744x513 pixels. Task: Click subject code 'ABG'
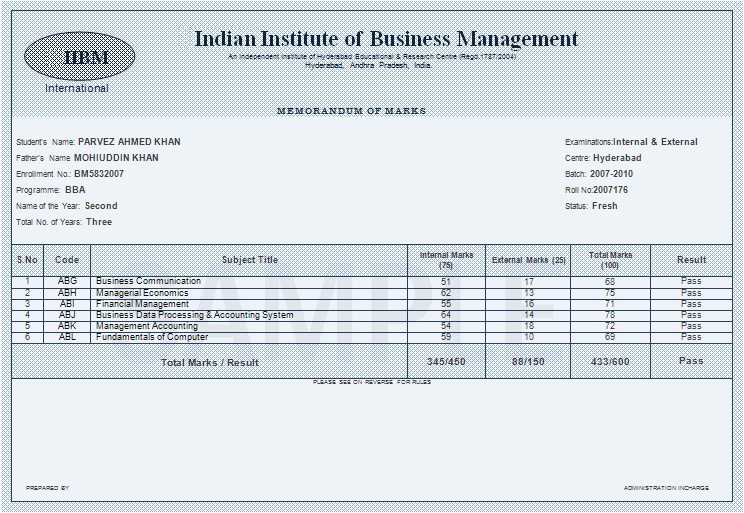click(x=67, y=281)
